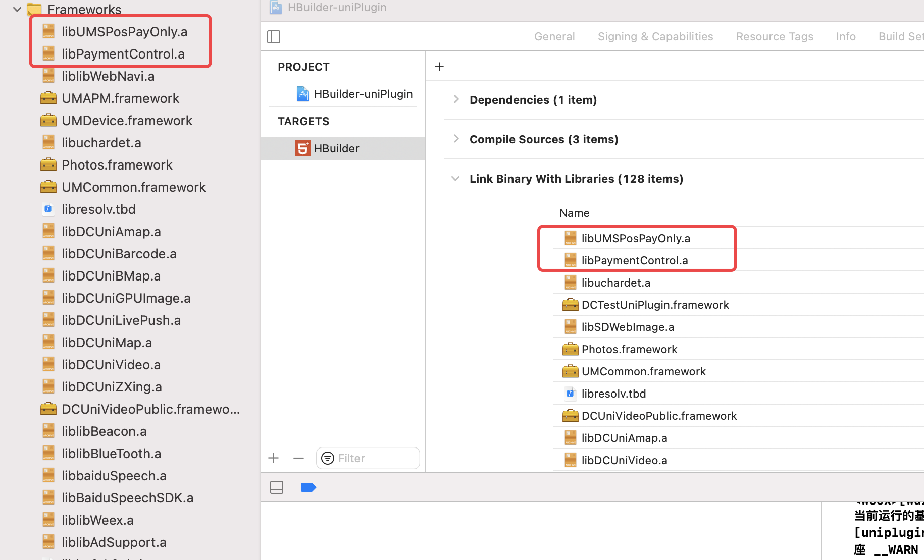Screen dimensions: 924x560
Task: Toggle the debug area panel icon
Action: pyautogui.click(x=277, y=487)
